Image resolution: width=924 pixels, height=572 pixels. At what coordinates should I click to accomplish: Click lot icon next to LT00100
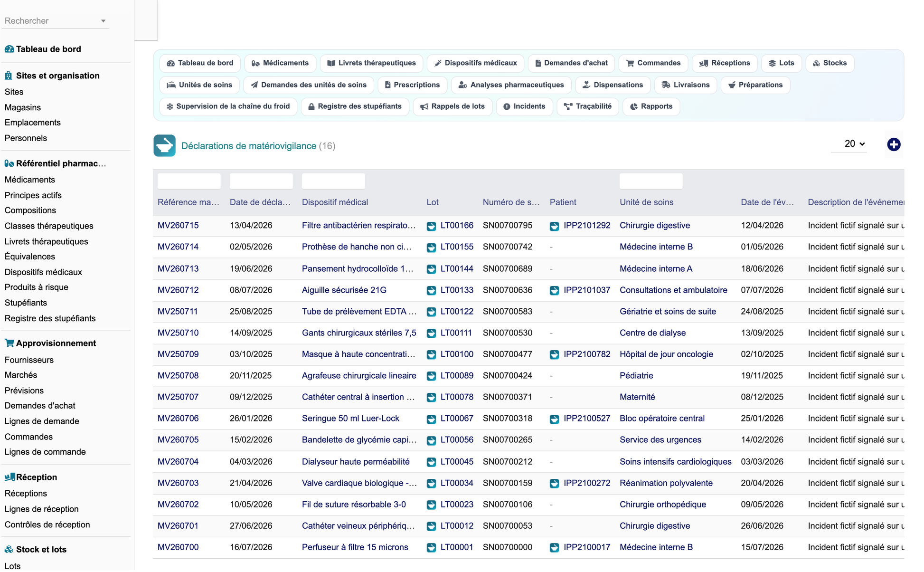pyautogui.click(x=431, y=355)
